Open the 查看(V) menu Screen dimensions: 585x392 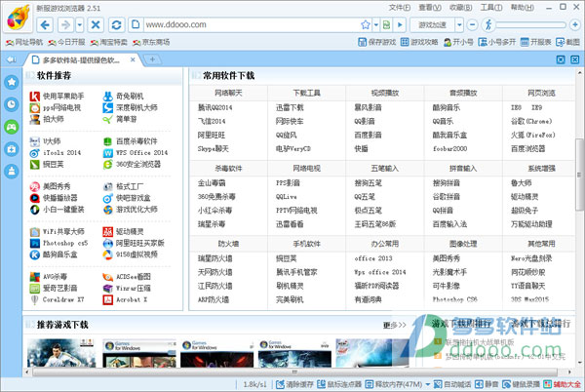(430, 8)
